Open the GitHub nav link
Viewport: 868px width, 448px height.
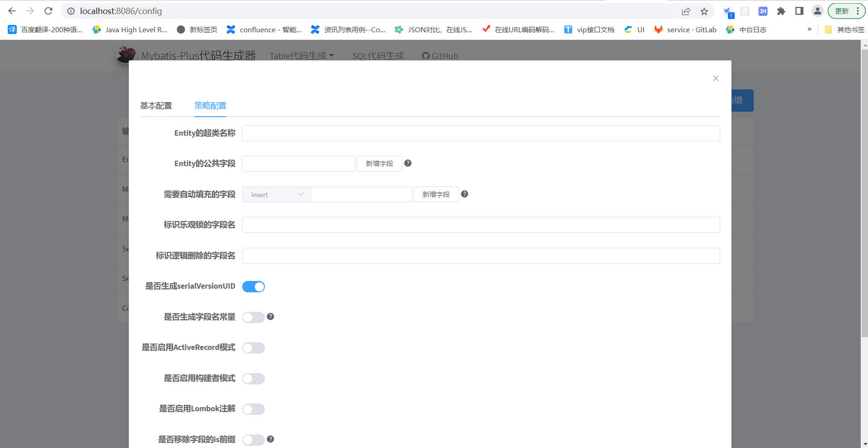pos(440,56)
